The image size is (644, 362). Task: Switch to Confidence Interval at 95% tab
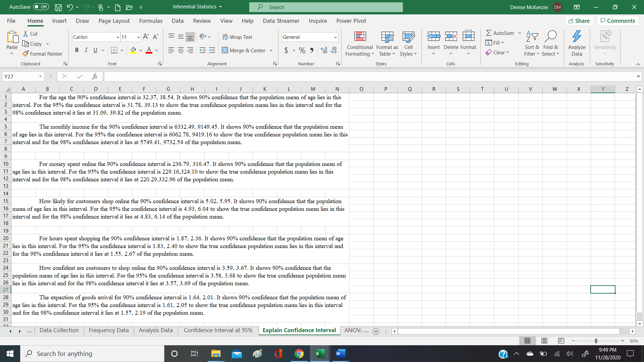pos(218,330)
